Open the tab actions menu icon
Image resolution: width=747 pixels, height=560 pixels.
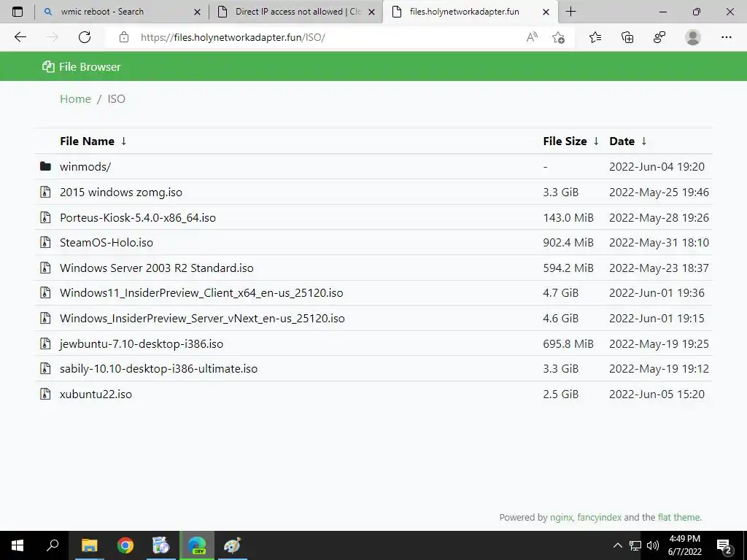point(18,12)
